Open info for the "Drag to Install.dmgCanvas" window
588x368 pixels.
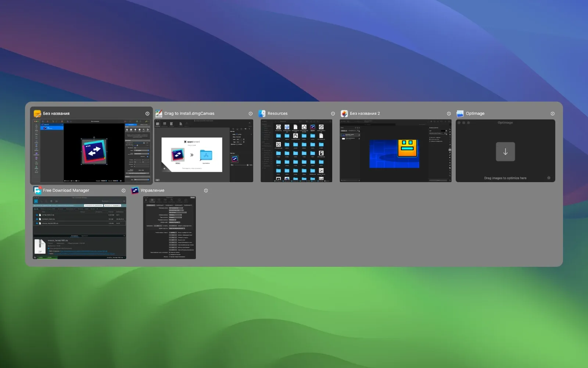(x=251, y=113)
